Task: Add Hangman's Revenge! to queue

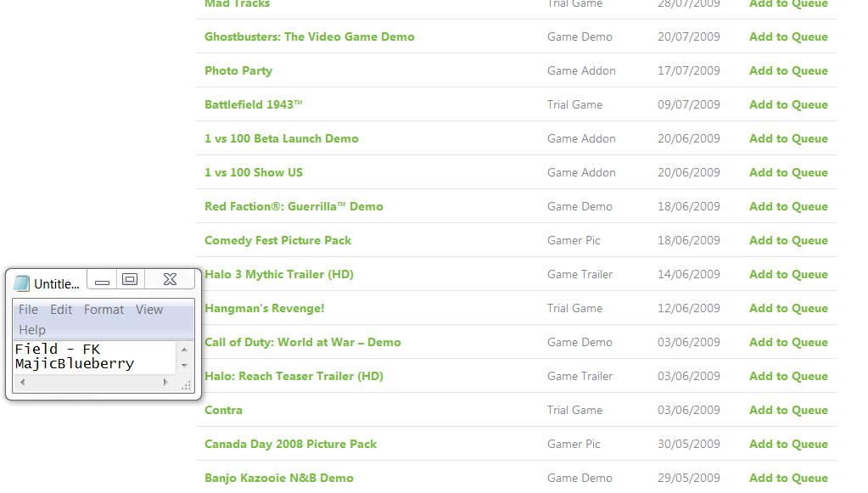Action: (788, 309)
